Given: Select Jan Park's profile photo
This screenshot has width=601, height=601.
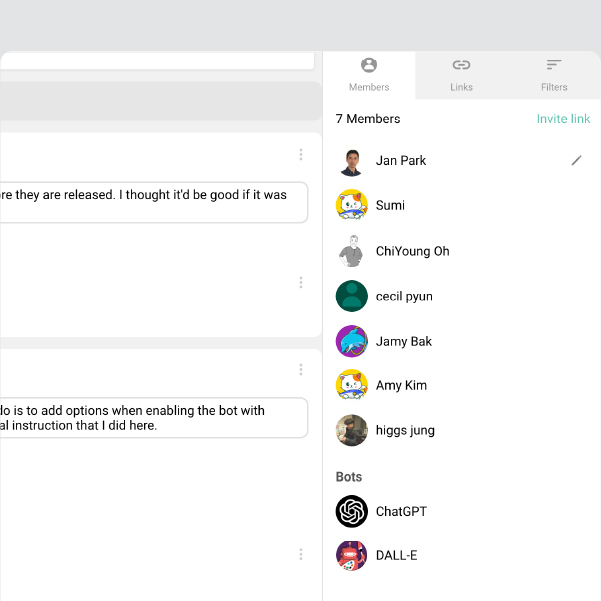Looking at the screenshot, I should 352,161.
